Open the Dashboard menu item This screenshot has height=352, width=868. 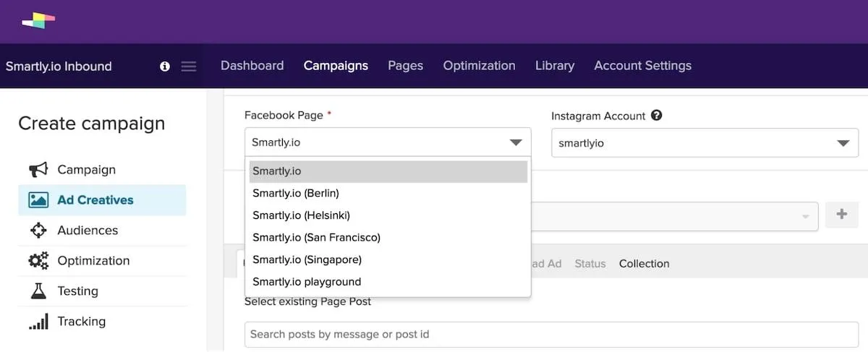(252, 66)
